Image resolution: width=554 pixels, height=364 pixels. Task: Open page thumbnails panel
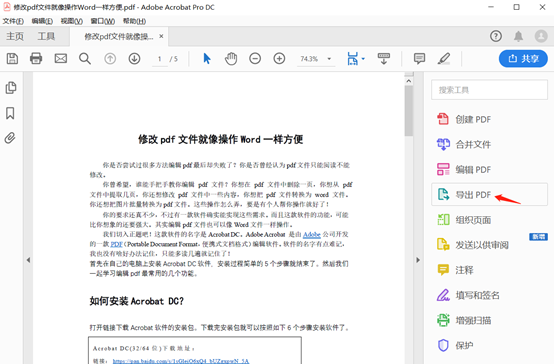[11, 88]
